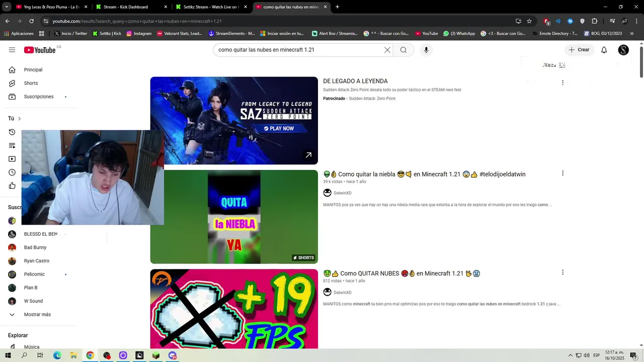This screenshot has height=362, width=644.
Task: Open Como QUITAR NUBES video title
Action: pos(401,274)
